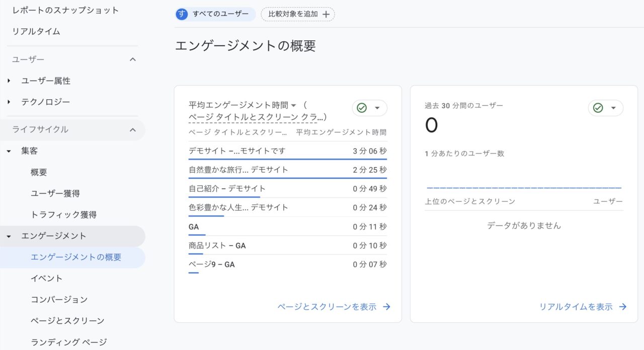644x350 pixels.
Task: Collapse the ライフサイクル sidebar section
Action: 133,129
